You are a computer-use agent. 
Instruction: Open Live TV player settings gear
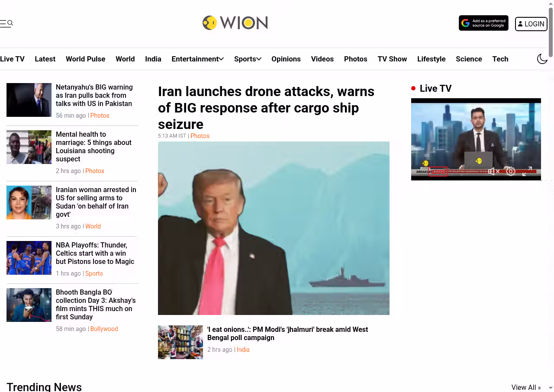pos(511,171)
